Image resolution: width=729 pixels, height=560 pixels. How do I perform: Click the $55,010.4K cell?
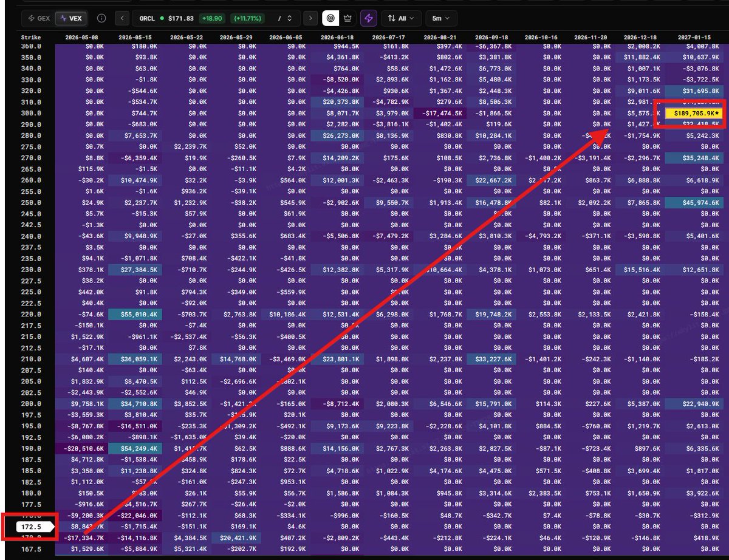(x=135, y=314)
